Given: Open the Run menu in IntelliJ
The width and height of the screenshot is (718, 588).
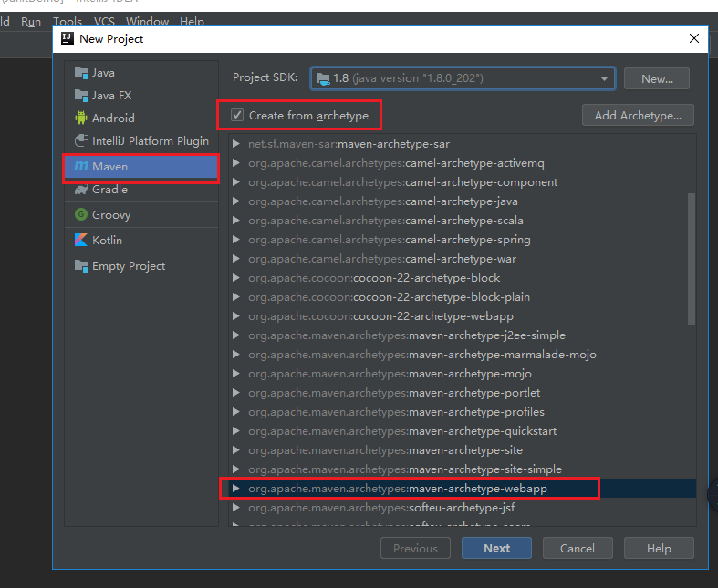Looking at the screenshot, I should (x=31, y=22).
